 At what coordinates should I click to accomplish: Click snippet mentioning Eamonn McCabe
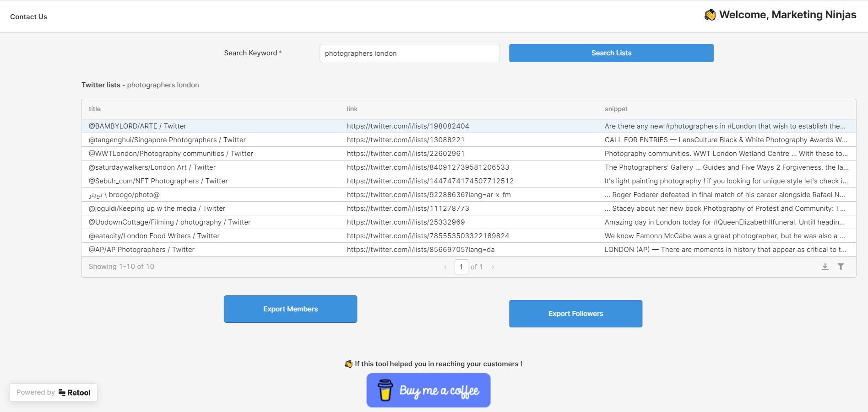point(725,236)
